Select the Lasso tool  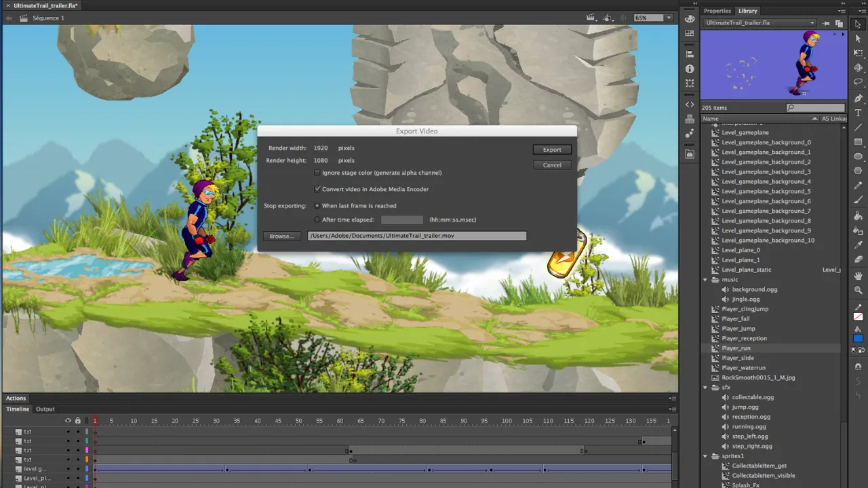click(x=858, y=82)
